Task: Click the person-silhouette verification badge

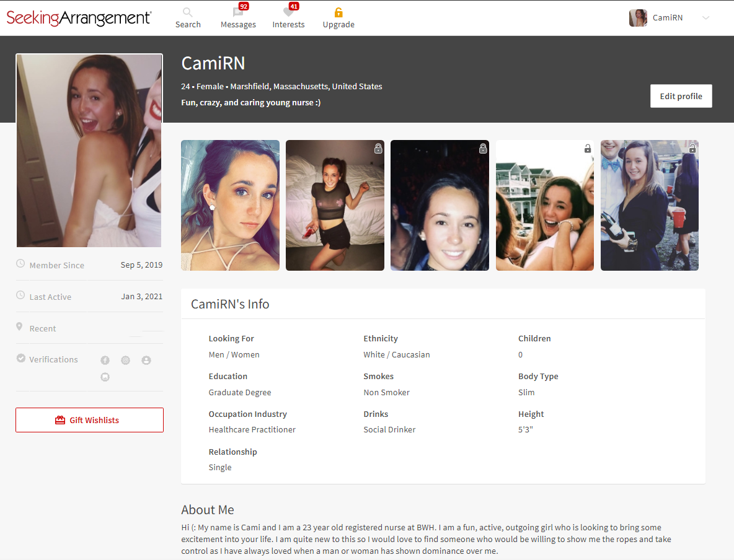Action: click(146, 361)
